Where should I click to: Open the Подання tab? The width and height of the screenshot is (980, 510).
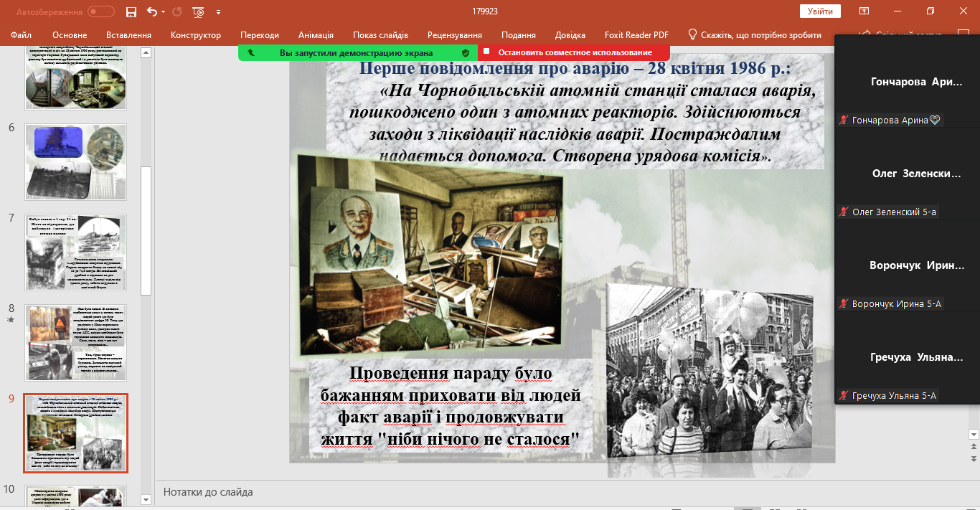pyautogui.click(x=519, y=34)
